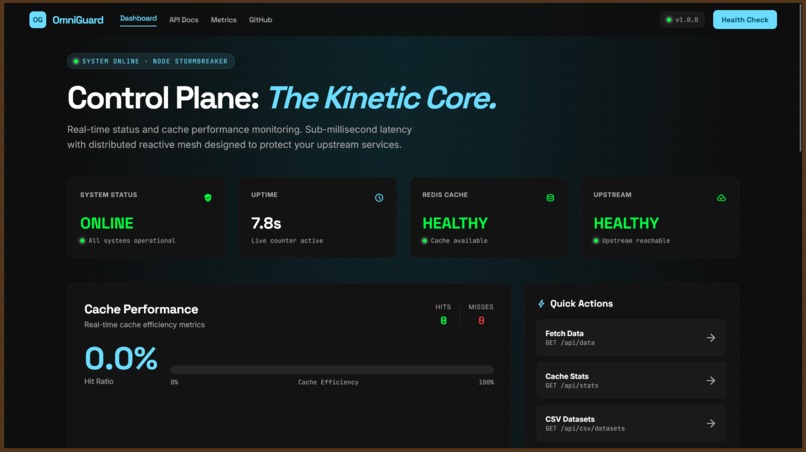The width and height of the screenshot is (806, 452).
Task: Click the Cache Efficiency progress bar
Action: [332, 370]
